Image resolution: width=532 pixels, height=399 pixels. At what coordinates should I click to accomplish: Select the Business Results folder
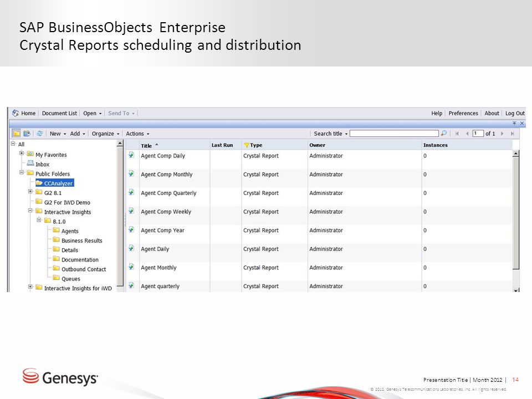click(x=82, y=241)
